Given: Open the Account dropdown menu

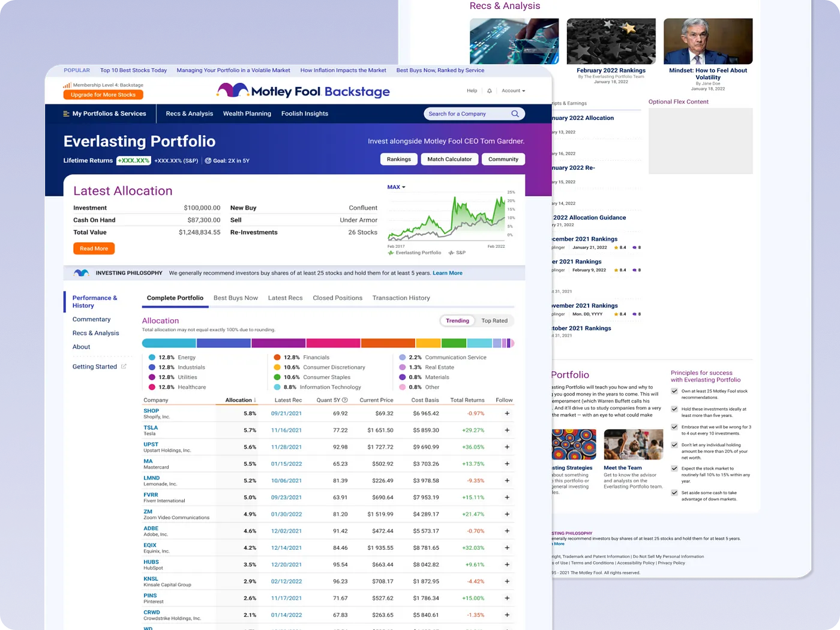Looking at the screenshot, I should click(513, 91).
